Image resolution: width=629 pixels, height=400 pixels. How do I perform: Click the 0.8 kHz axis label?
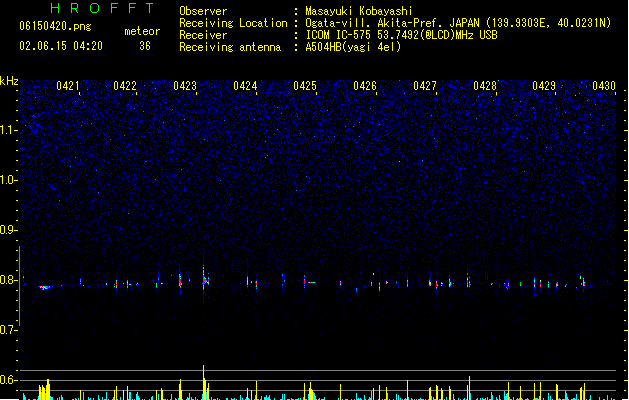(9, 280)
